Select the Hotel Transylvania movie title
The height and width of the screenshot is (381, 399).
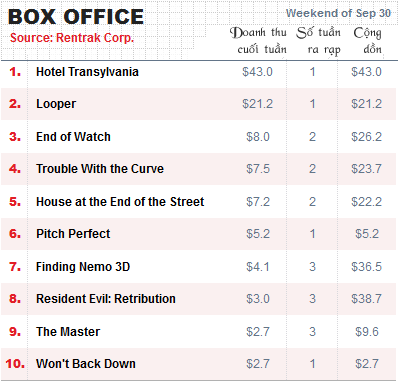pyautogui.click(x=87, y=72)
